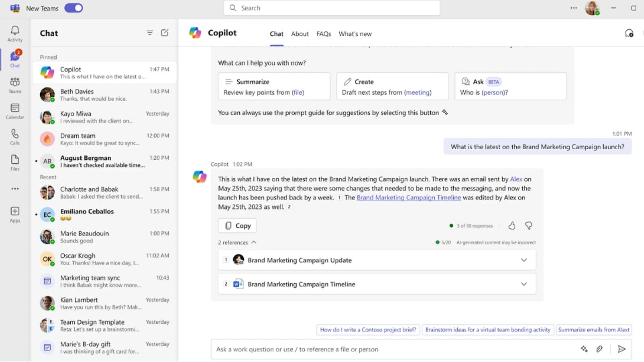
Task: Select the Summarize prompt card
Action: pos(274,86)
